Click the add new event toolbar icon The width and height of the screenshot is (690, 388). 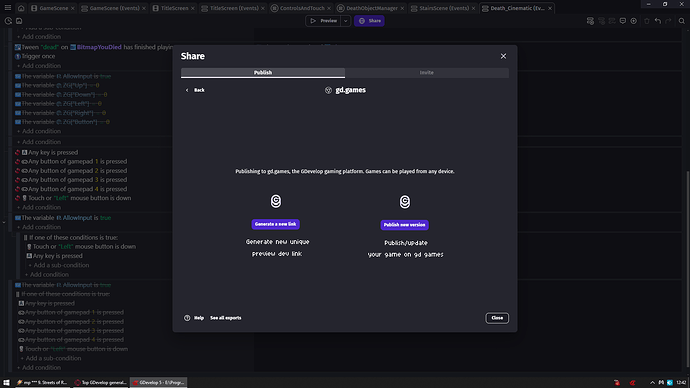tap(590, 21)
